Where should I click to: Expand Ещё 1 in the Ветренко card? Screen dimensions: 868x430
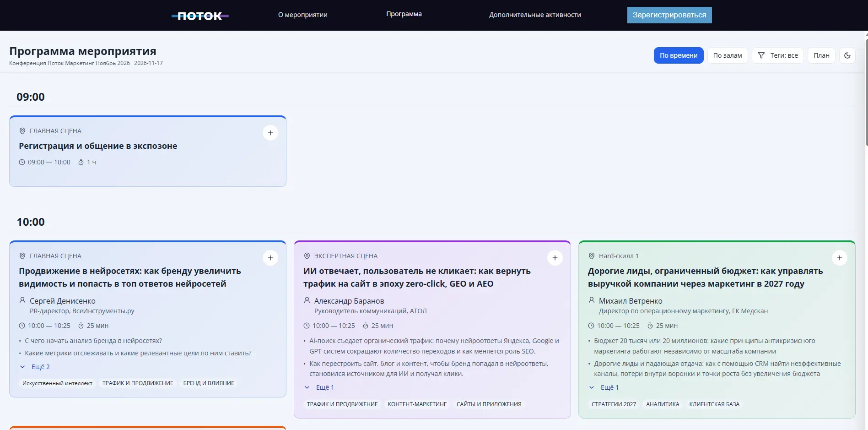(604, 387)
